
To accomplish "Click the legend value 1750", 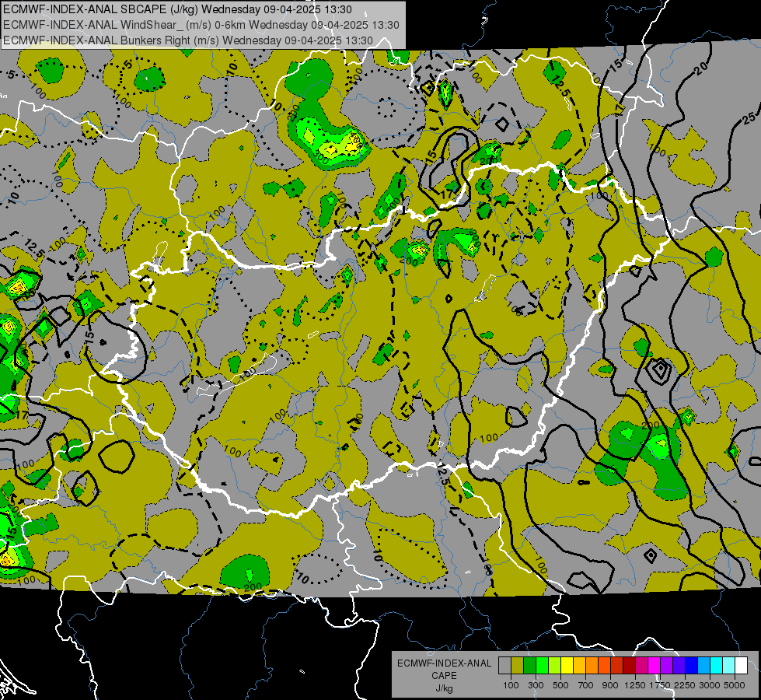I will pos(660,685).
